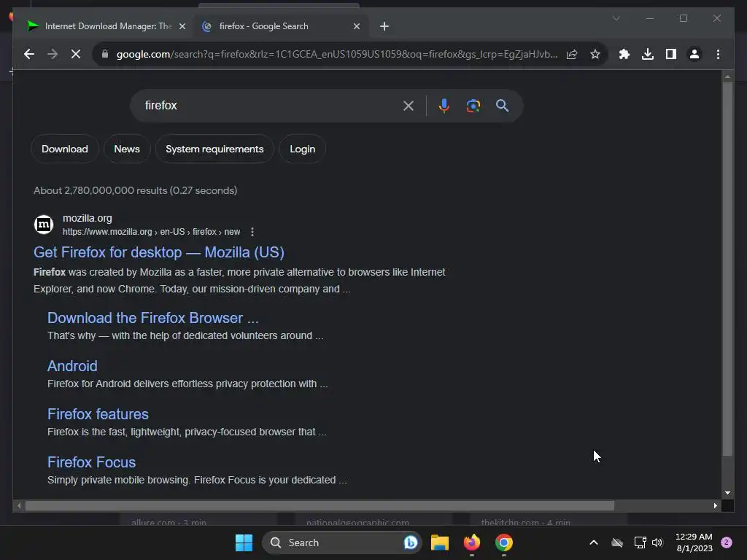Open the volume control in the tray
Screen dimensions: 747x560
click(657, 542)
